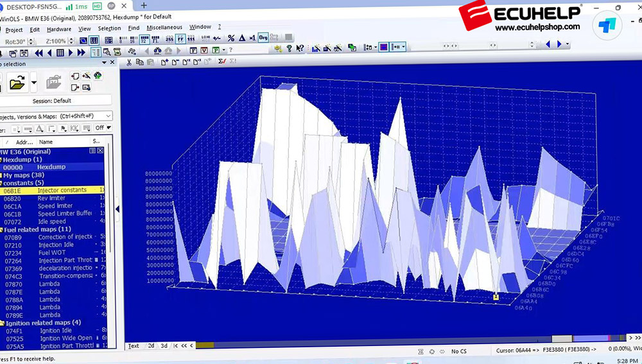Screen dimensions: 642x364
Task: Jump to last with fast-forward arrows
Action: (81, 53)
